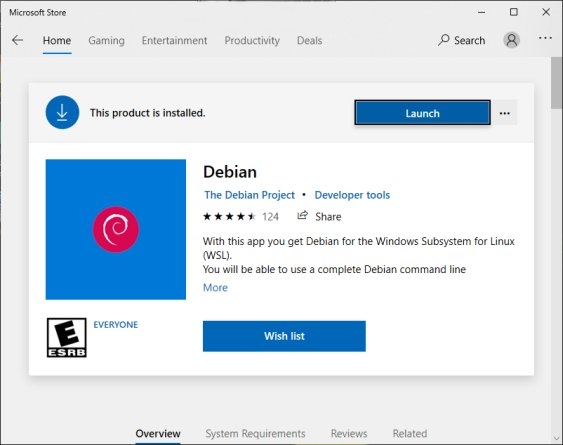563x445 pixels.
Task: Click the 'This product is installed.' text
Action: pos(148,113)
